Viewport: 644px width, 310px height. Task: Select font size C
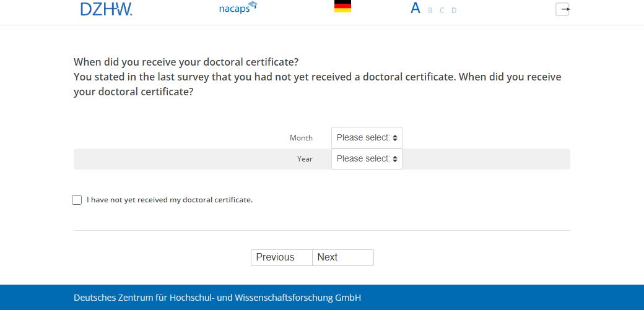[442, 11]
